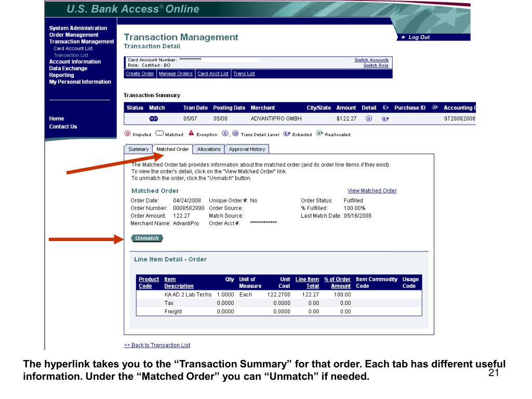532x399 pixels.
Task: Click the Purchase ID column header
Action: click(x=409, y=108)
